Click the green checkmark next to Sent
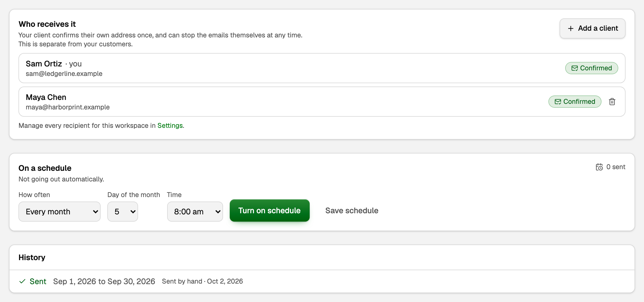644x302 pixels. (x=22, y=281)
